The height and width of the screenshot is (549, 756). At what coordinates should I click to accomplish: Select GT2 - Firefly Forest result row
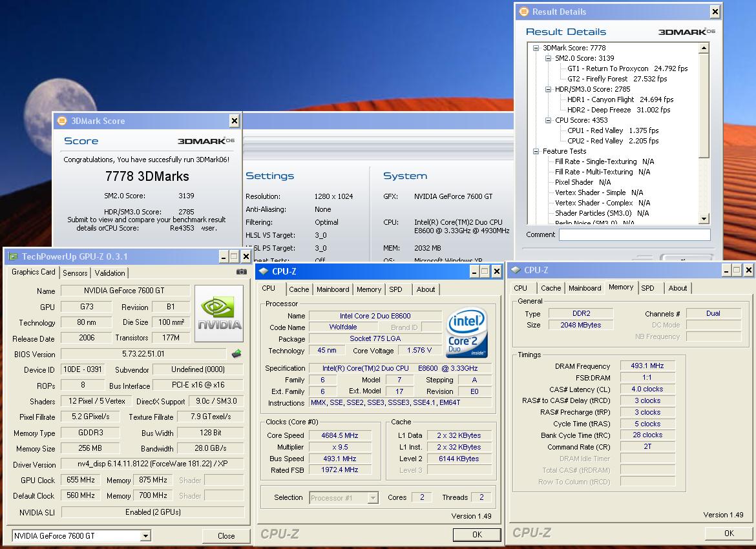617,79
